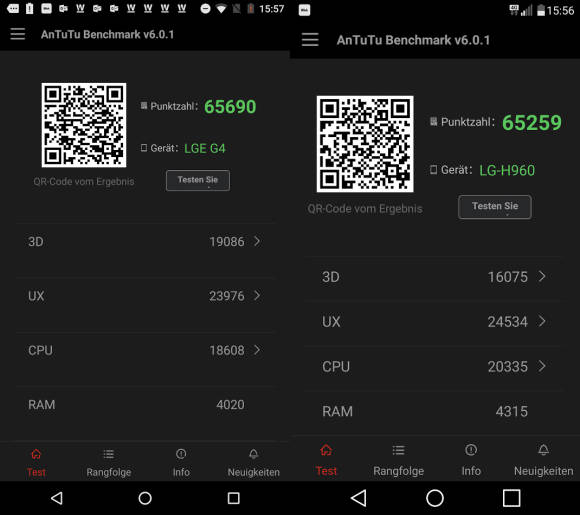The height and width of the screenshot is (515, 580).
Task: Expand the CPU score 18608 chevron
Action: click(x=257, y=350)
